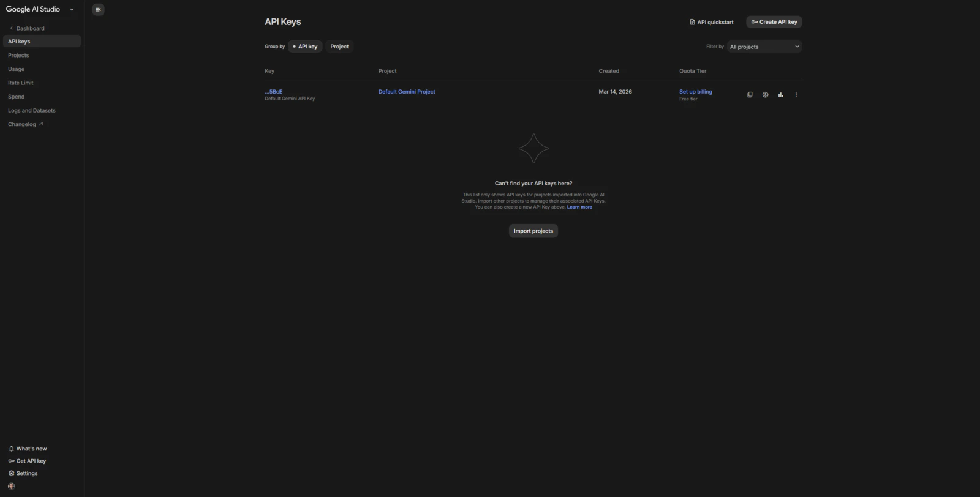Click the Project column header

388,71
